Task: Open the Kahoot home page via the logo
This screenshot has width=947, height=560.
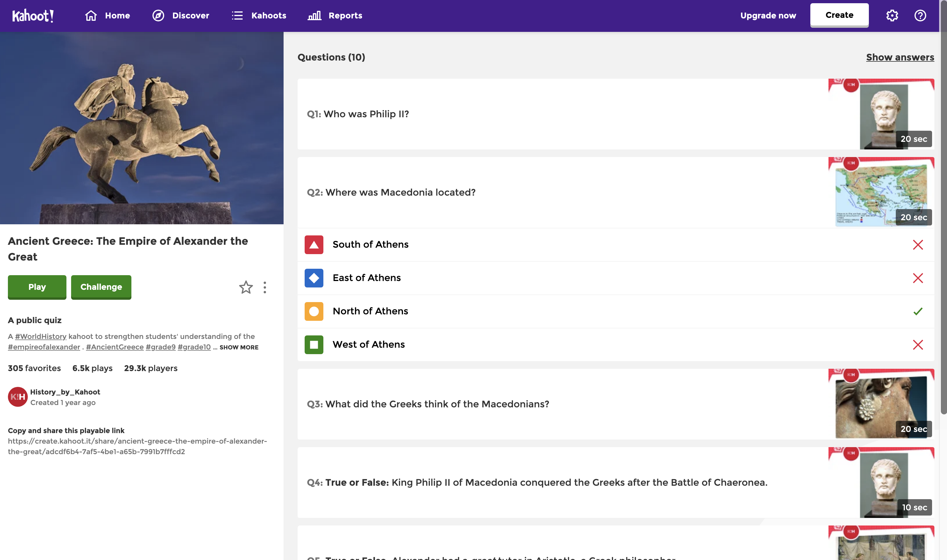Action: pyautogui.click(x=33, y=15)
